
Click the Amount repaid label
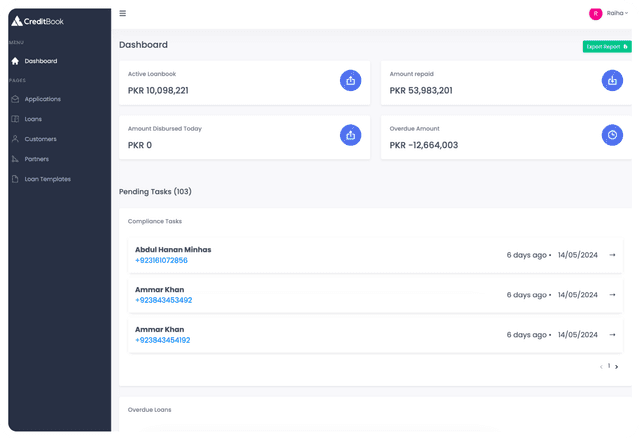pyautogui.click(x=411, y=74)
